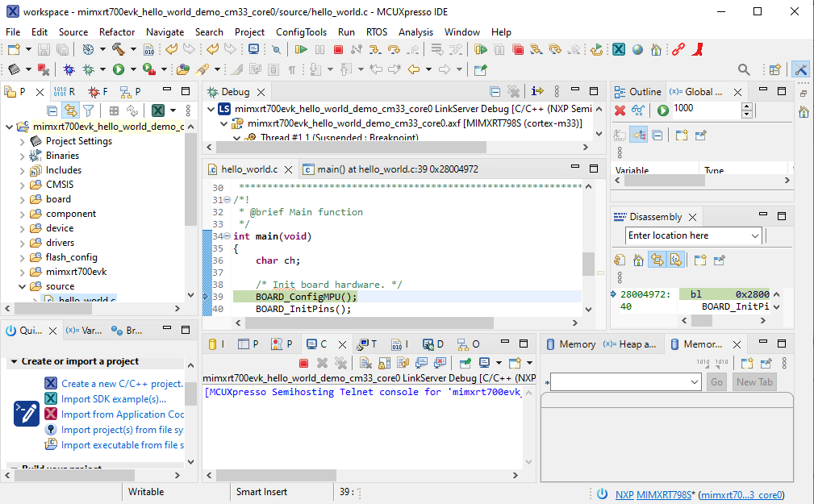814x504 pixels.
Task: Open the ConfigTools menu
Action: pyautogui.click(x=301, y=31)
